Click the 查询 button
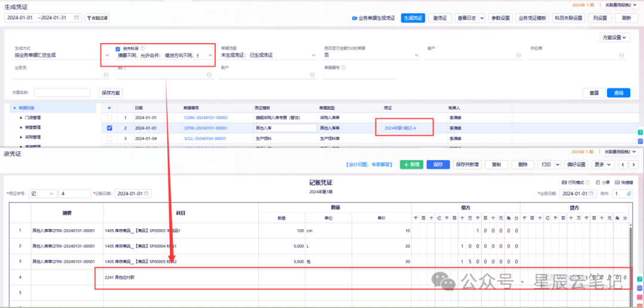The width and height of the screenshot is (644, 308). pyautogui.click(x=618, y=93)
